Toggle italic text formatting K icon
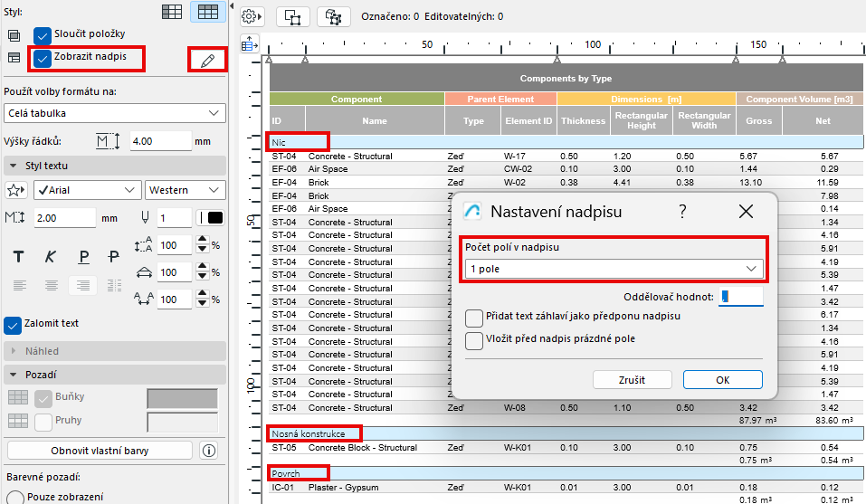 tap(51, 257)
